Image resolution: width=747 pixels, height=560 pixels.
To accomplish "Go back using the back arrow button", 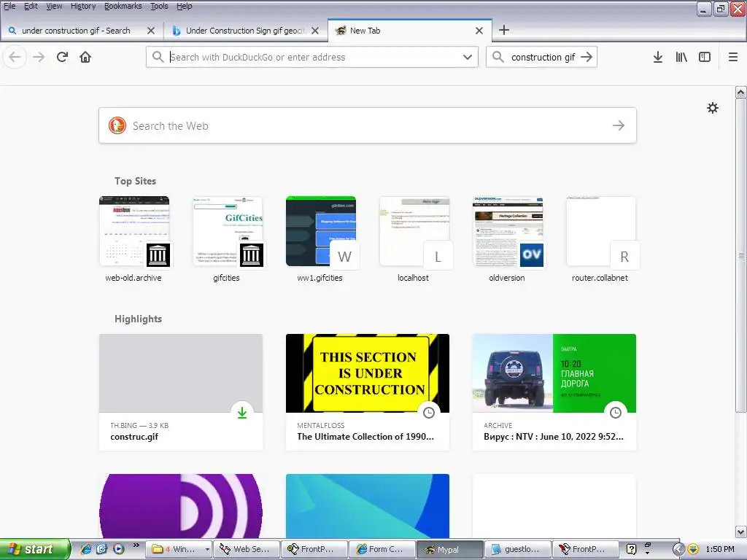I will click(15, 57).
